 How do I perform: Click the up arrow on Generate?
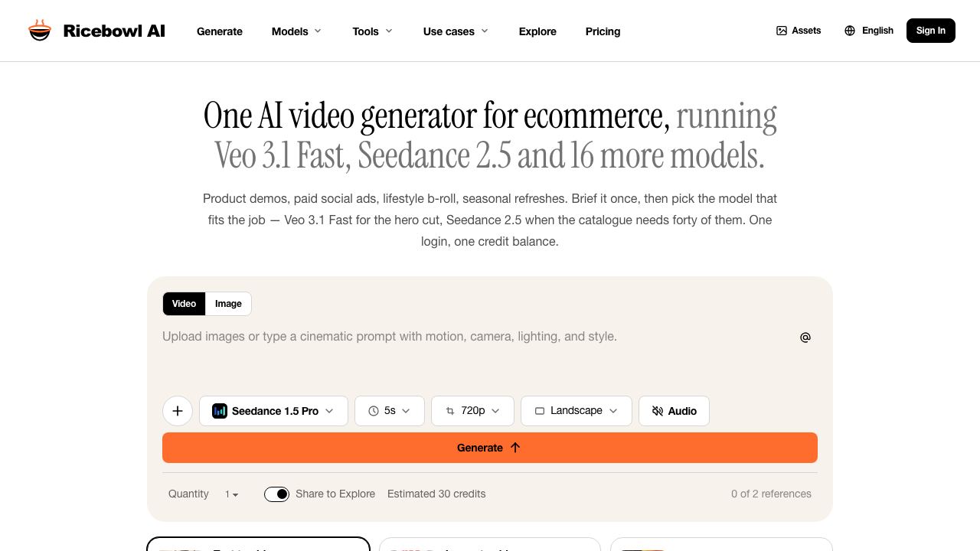click(x=515, y=448)
